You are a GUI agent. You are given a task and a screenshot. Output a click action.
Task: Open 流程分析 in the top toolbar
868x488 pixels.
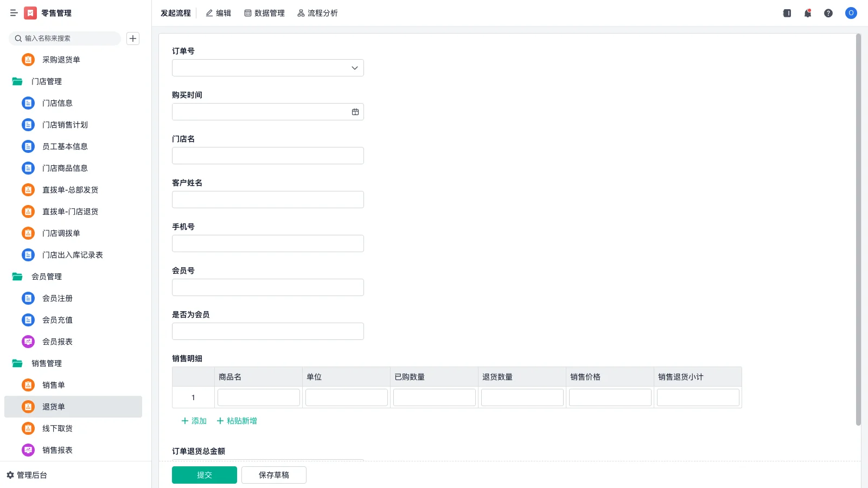tap(317, 12)
